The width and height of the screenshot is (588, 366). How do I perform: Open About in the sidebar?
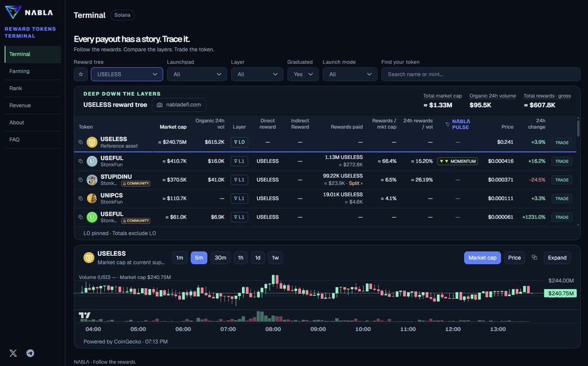33,122
